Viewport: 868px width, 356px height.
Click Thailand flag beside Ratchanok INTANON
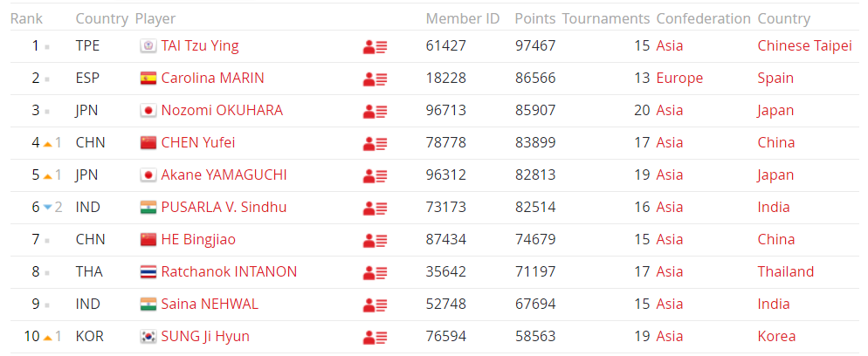click(148, 272)
